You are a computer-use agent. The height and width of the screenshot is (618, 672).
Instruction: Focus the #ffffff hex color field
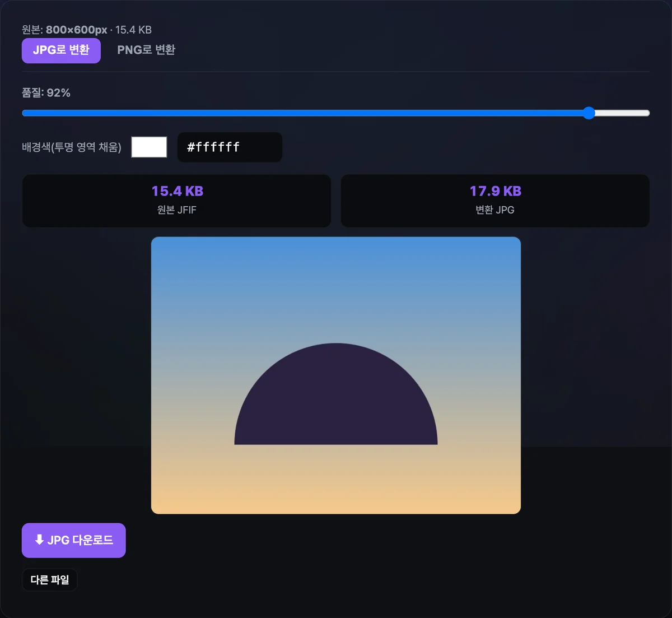pos(230,147)
